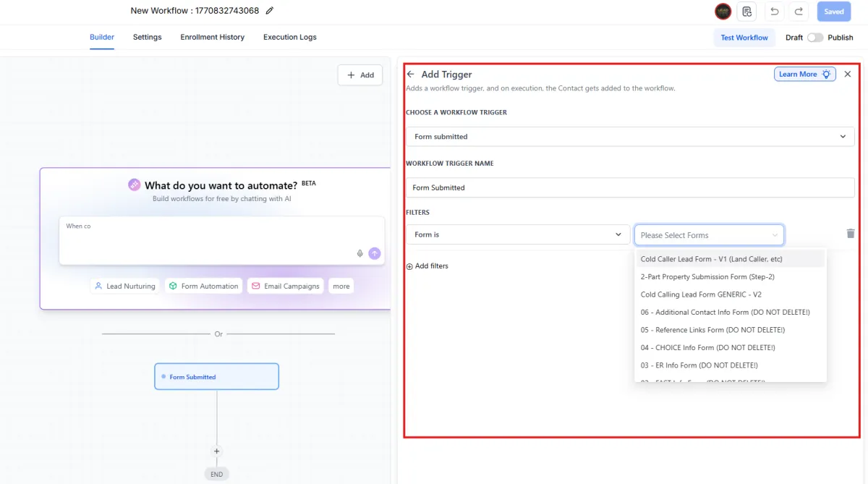Click the Test Workflow button

(x=744, y=38)
